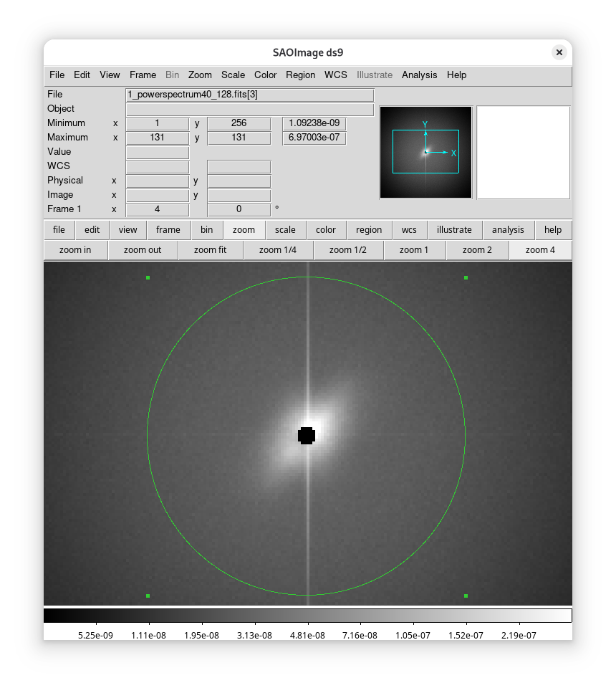
Task: Select the top-left green region handle
Action: tap(148, 277)
